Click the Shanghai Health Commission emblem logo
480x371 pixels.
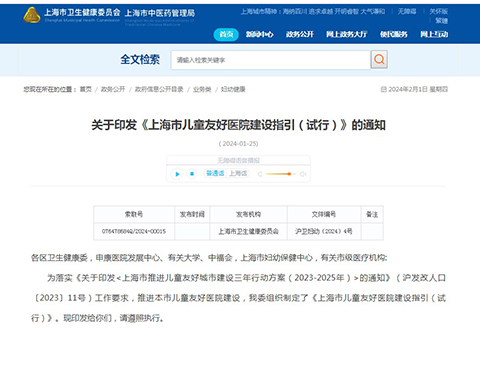tap(32, 15)
